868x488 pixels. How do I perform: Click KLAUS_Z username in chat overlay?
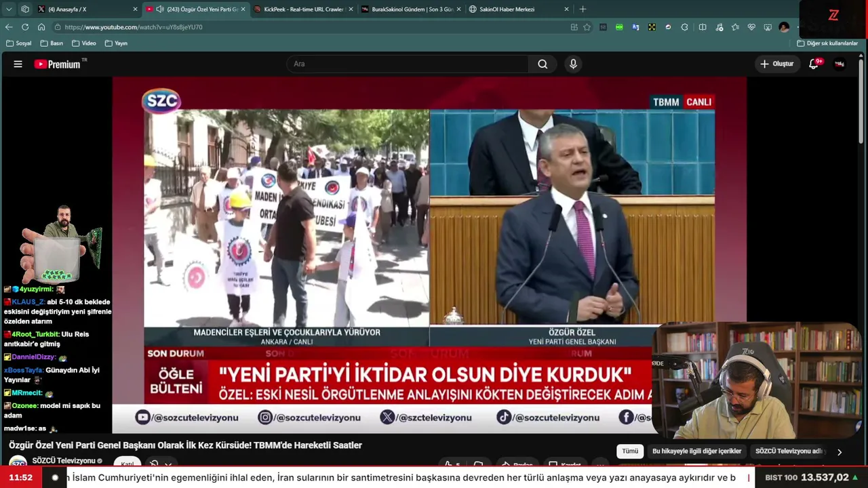tap(28, 302)
